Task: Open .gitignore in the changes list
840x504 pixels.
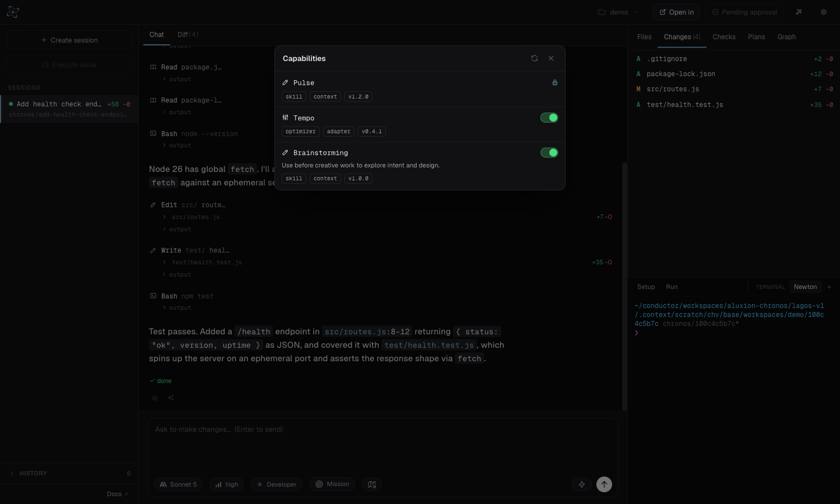Action: [x=734, y=59]
